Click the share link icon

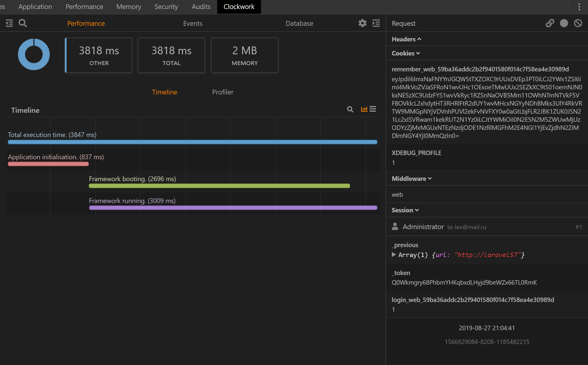[550, 23]
